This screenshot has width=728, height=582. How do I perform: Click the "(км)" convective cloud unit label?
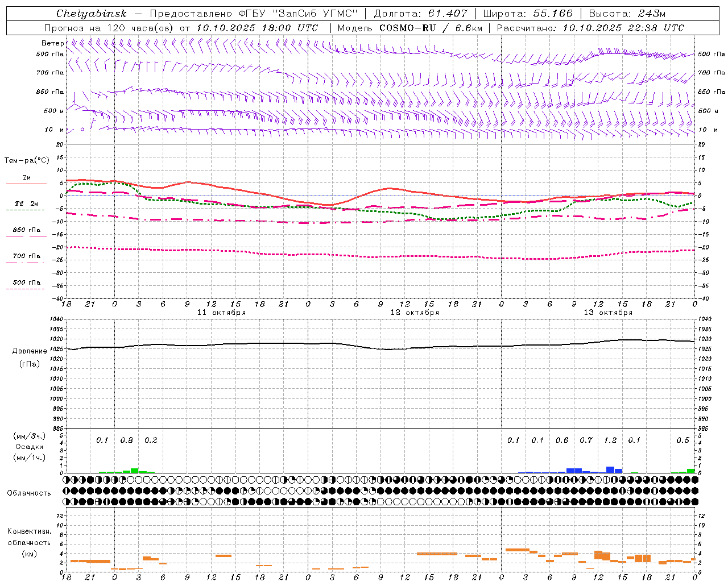point(29,554)
